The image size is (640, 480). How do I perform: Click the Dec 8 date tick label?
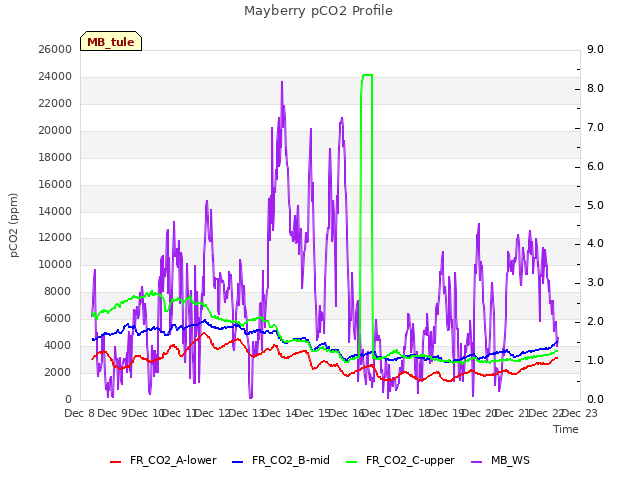(x=80, y=413)
